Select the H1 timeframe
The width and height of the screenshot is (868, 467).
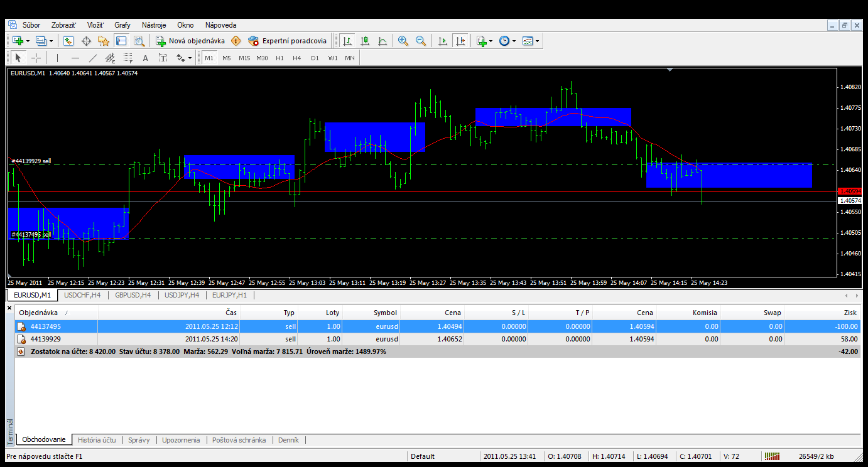click(x=279, y=58)
